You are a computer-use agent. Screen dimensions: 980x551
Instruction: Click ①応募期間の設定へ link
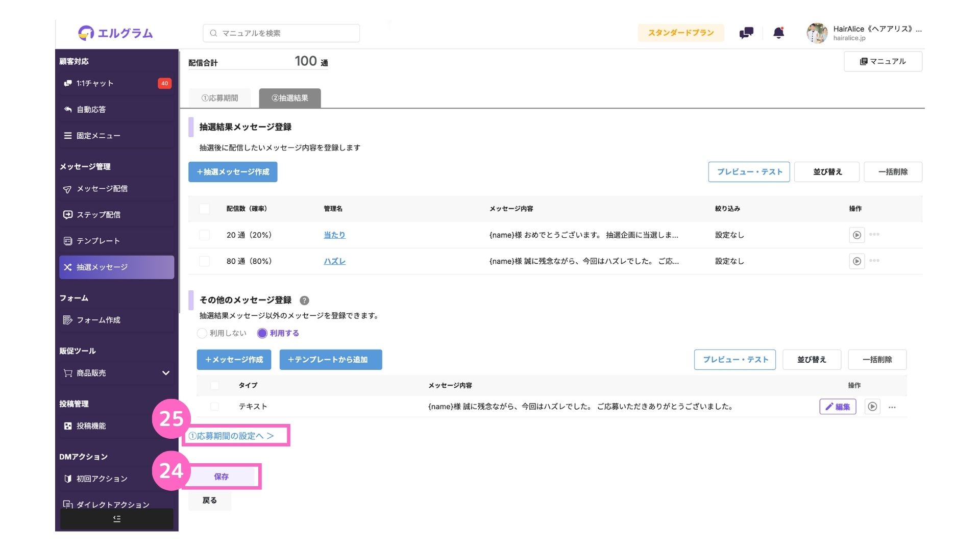click(231, 436)
